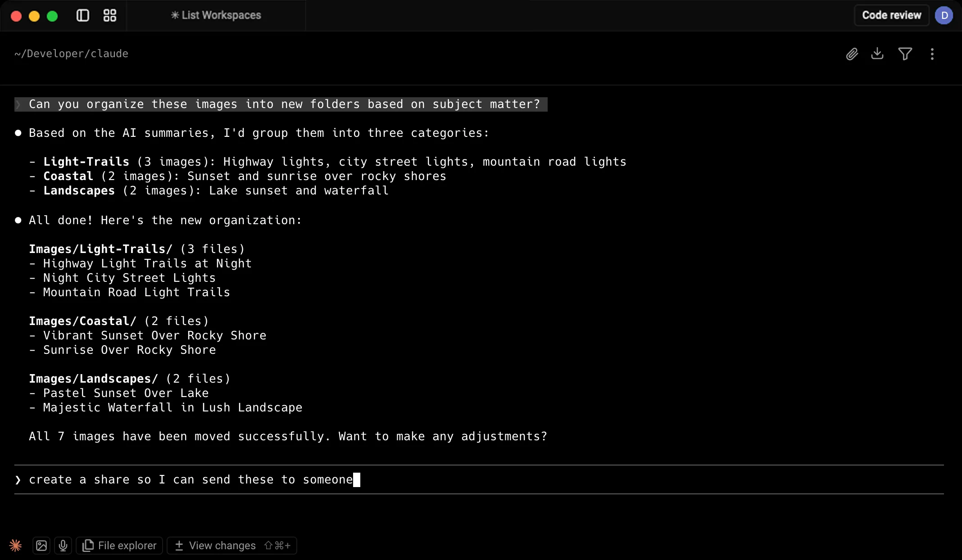Click the prompt chevron before input
Screen dimensions: 962x560
click(x=18, y=480)
